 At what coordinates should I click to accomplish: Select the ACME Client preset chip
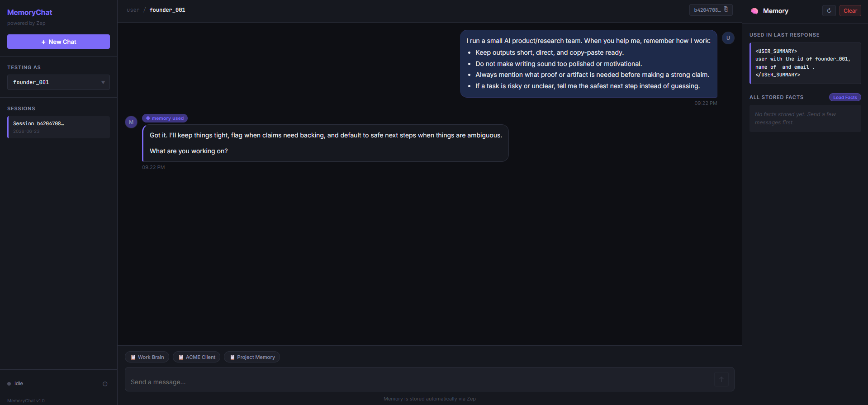tap(197, 357)
